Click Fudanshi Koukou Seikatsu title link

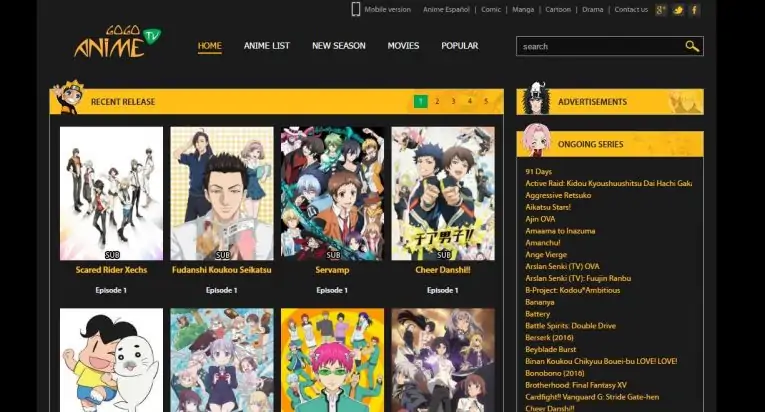[x=221, y=270]
